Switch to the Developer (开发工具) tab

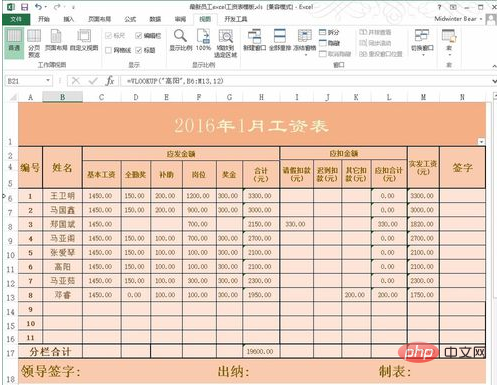[x=236, y=19]
